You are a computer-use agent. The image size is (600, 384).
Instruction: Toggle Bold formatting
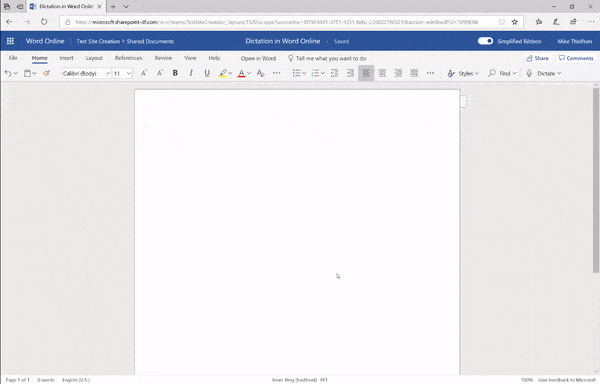[x=175, y=73]
